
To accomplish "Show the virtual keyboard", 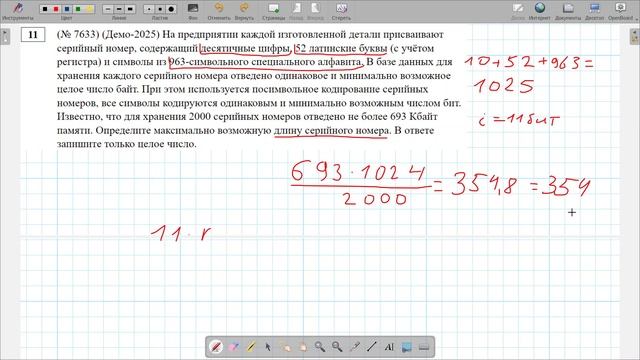I will coord(424,347).
